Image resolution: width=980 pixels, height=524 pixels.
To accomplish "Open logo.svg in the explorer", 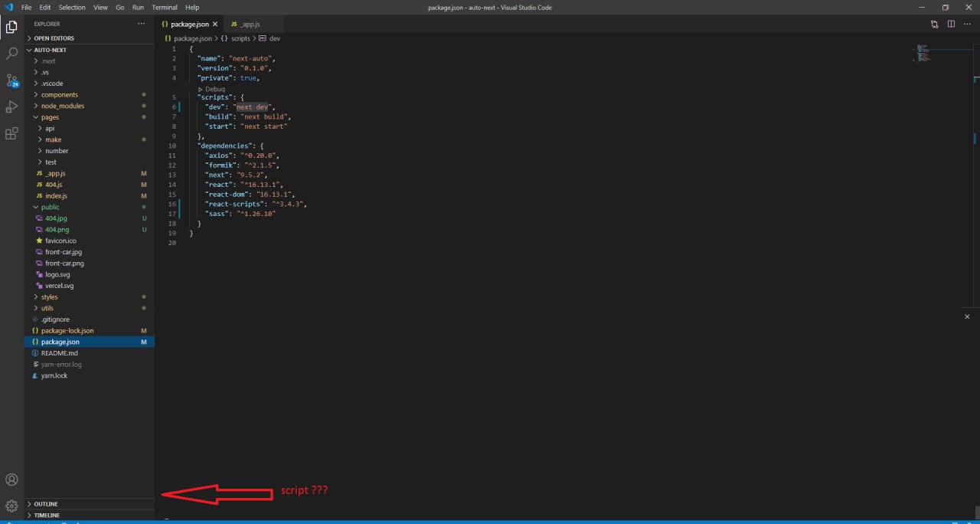I will coord(90,274).
